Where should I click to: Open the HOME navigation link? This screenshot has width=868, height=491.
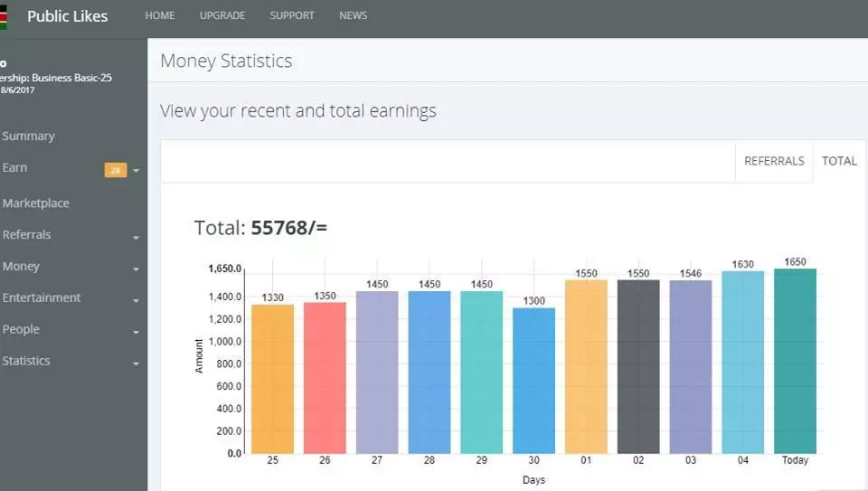(160, 15)
